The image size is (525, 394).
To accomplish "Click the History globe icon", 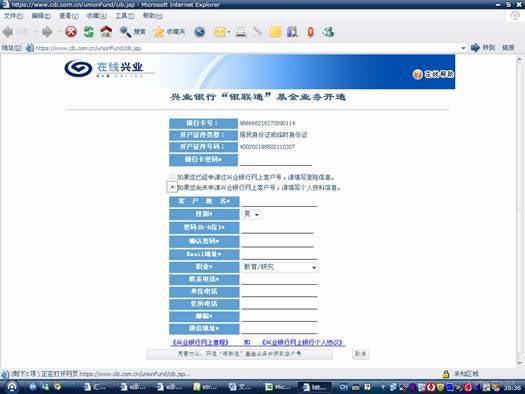I will point(200,32).
